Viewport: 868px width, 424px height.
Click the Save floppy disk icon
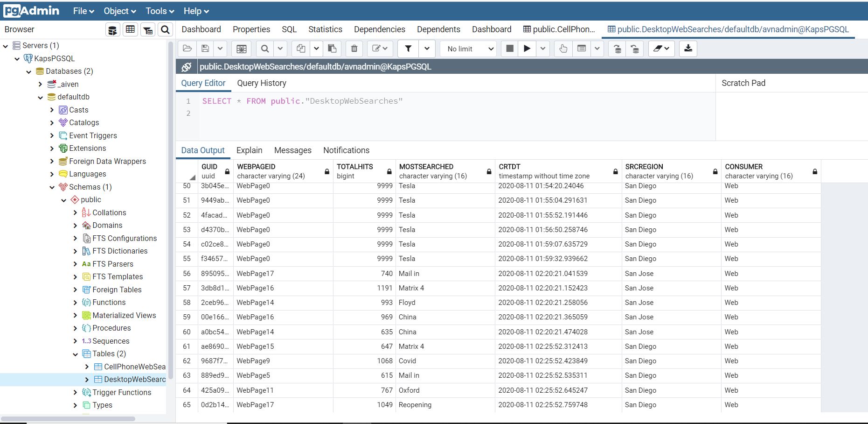click(205, 49)
